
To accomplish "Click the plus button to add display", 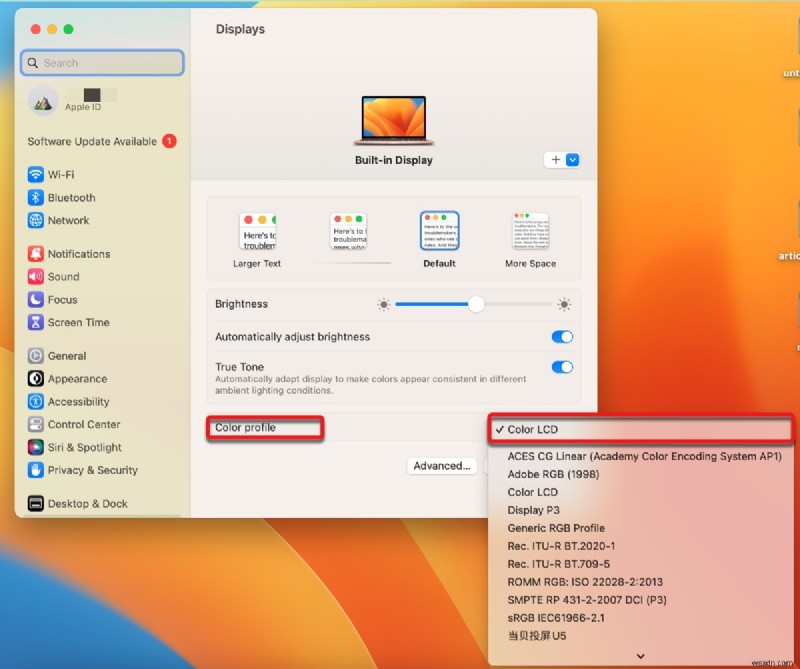I will pyautogui.click(x=556, y=160).
